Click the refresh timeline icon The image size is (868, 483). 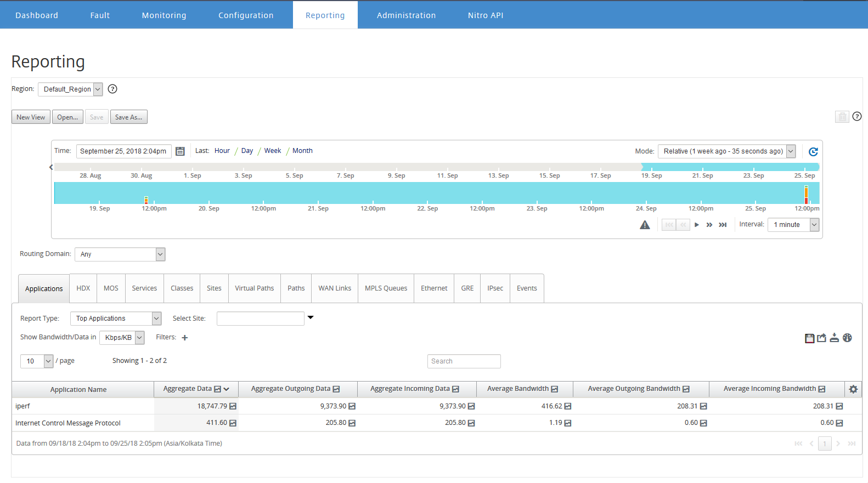coord(813,152)
